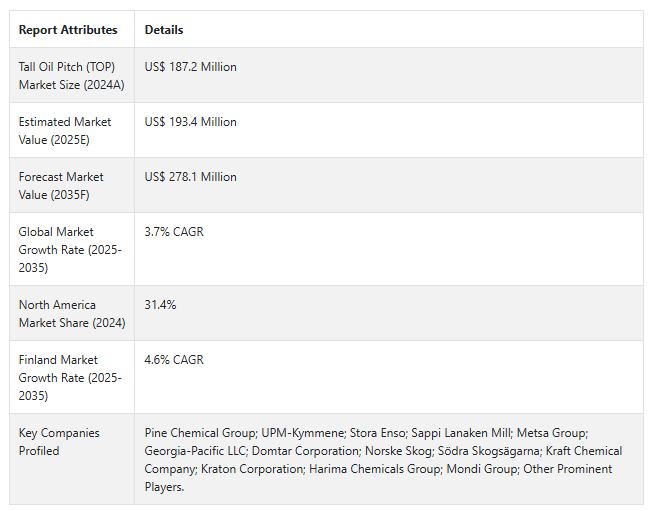Click the Tall Oil Pitch Market Size cell

tap(71, 76)
